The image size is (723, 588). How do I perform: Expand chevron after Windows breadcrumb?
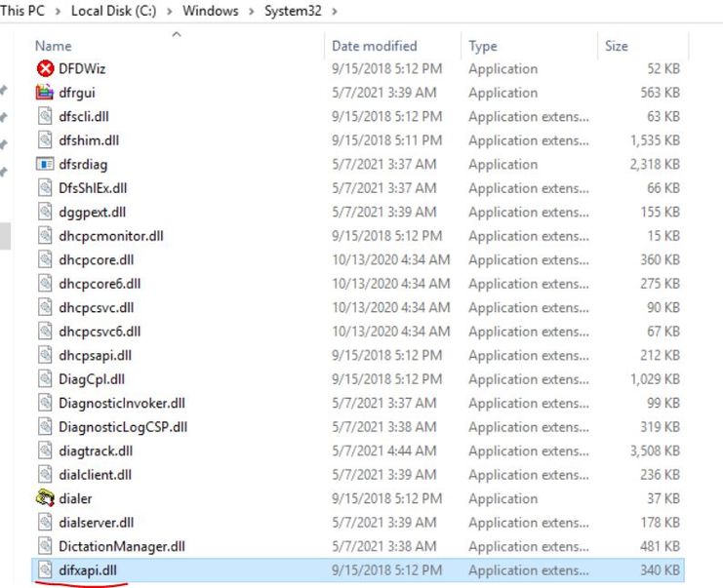point(252,11)
